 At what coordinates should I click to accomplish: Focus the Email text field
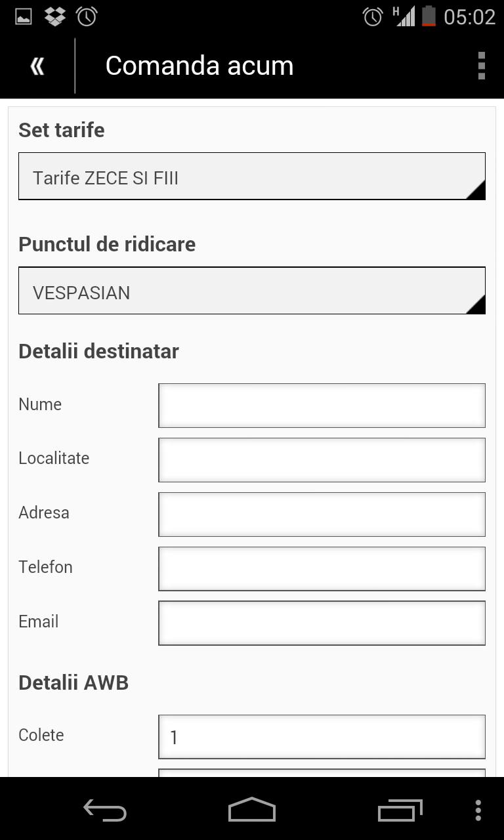click(x=322, y=623)
